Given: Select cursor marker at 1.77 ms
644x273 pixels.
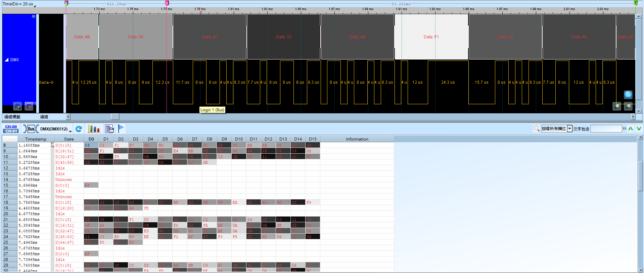Looking at the screenshot, I should (x=167, y=3).
